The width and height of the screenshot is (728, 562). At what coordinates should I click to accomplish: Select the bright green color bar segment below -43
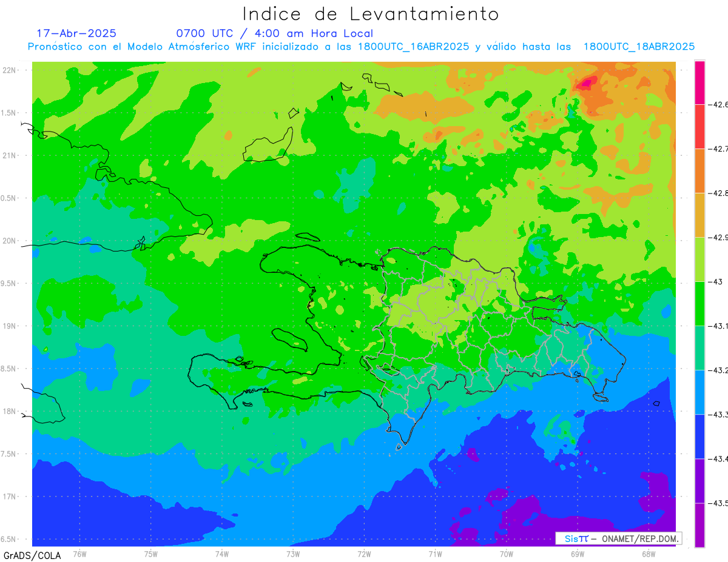(x=699, y=303)
